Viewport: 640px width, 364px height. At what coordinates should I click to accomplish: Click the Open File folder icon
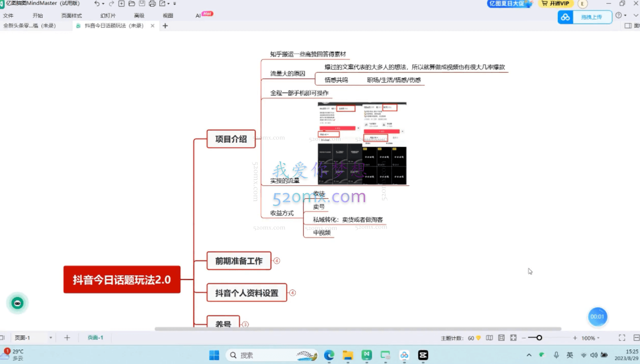(x=132, y=3)
